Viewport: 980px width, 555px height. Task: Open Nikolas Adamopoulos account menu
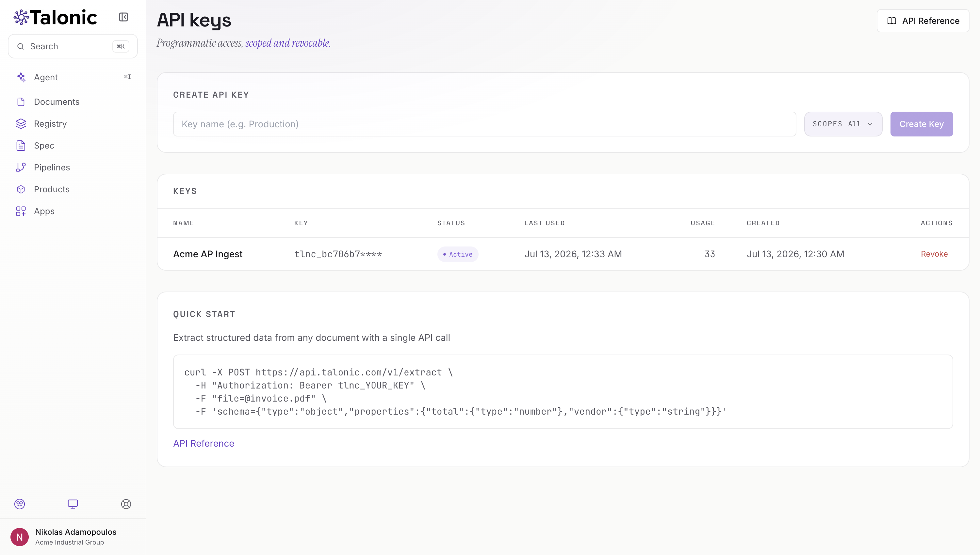[73, 537]
